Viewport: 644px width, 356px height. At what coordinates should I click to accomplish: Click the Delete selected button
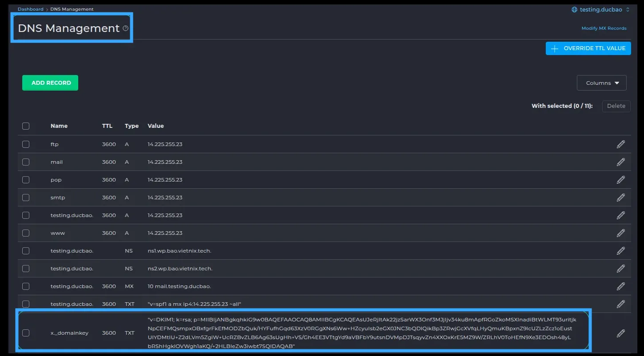click(x=616, y=106)
